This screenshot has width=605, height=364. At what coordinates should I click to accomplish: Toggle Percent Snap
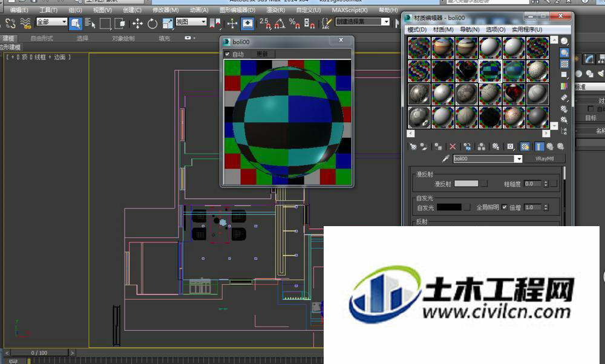pos(295,24)
